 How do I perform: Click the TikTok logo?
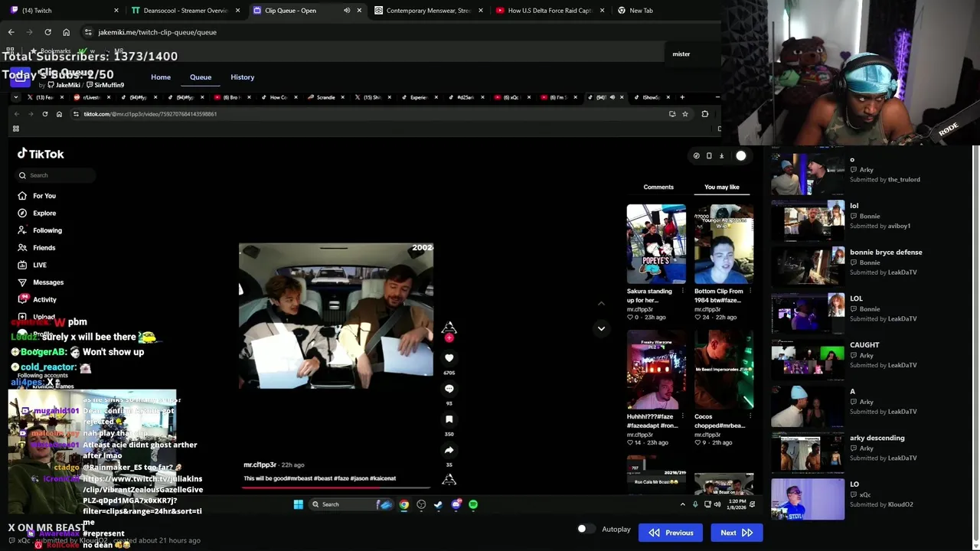pos(41,154)
